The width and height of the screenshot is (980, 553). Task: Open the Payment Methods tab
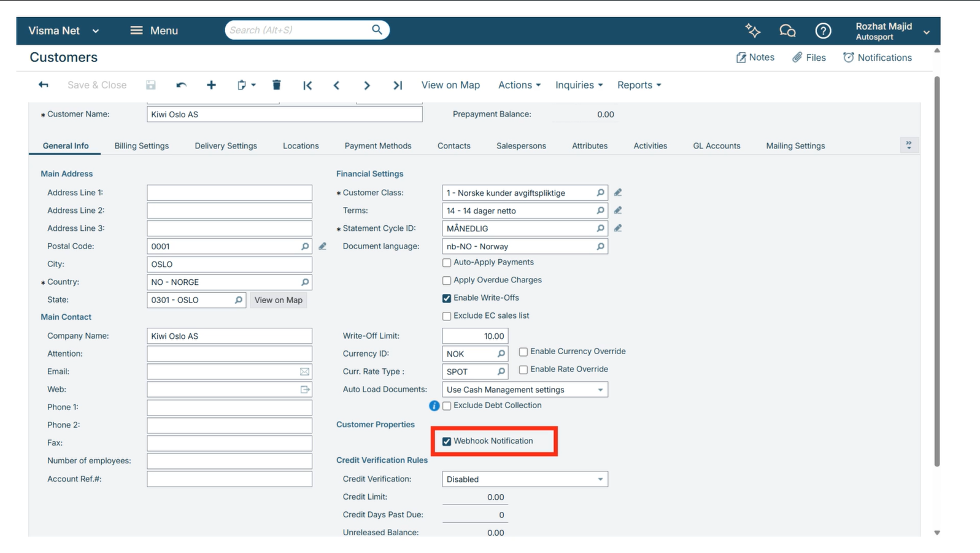click(378, 146)
